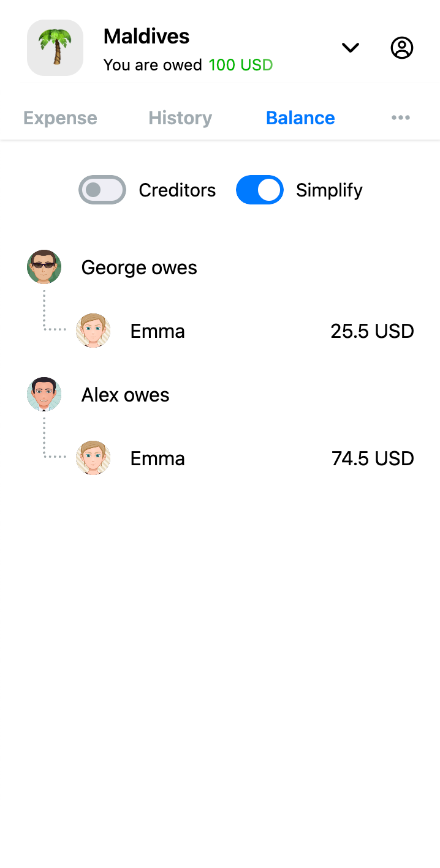The height and width of the screenshot is (868, 440).
Task: Select the George owes row
Action: (139, 268)
